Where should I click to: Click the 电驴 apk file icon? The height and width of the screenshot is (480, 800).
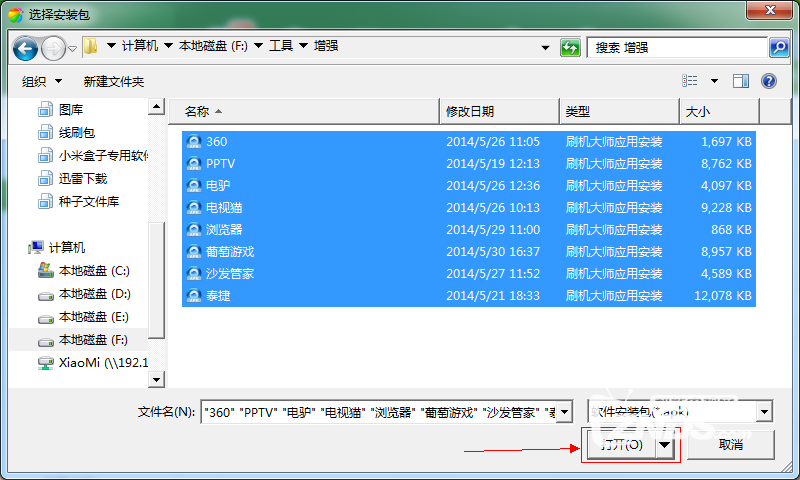(x=194, y=185)
